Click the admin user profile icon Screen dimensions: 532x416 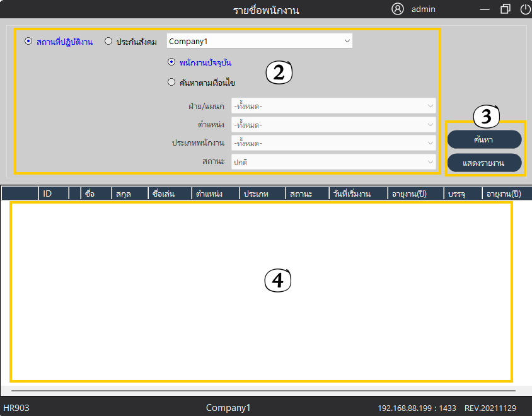pos(397,9)
